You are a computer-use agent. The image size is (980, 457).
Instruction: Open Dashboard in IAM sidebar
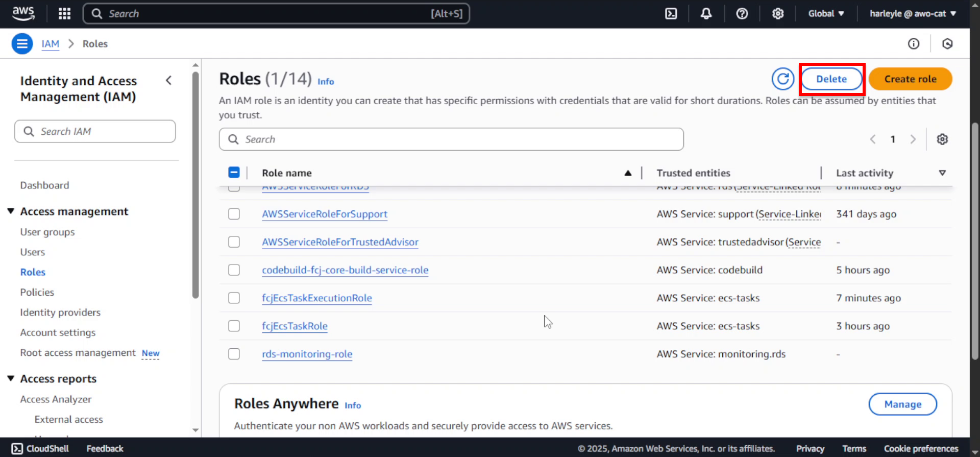tap(44, 185)
